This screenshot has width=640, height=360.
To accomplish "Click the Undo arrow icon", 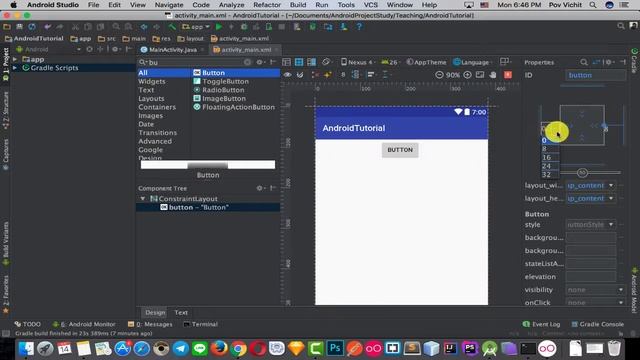I will pyautogui.click(x=48, y=27).
